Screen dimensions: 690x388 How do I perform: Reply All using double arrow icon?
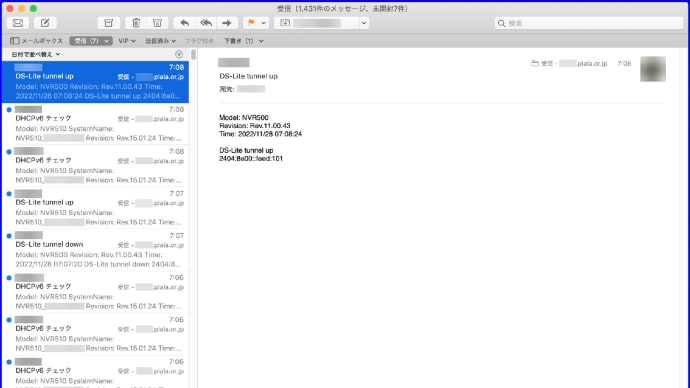coord(206,23)
